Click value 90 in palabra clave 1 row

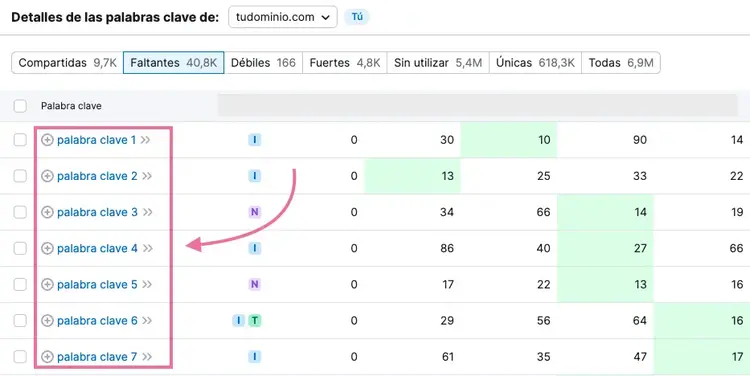pos(640,140)
